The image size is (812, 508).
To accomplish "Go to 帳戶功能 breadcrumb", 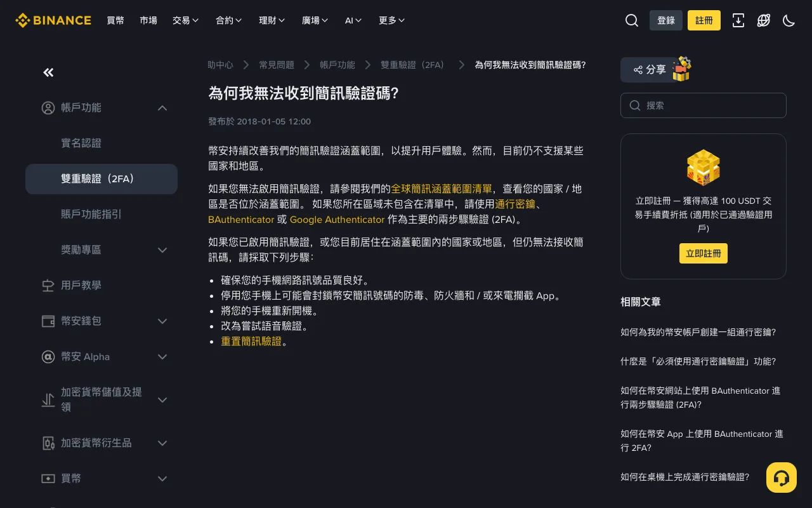I will tap(337, 65).
